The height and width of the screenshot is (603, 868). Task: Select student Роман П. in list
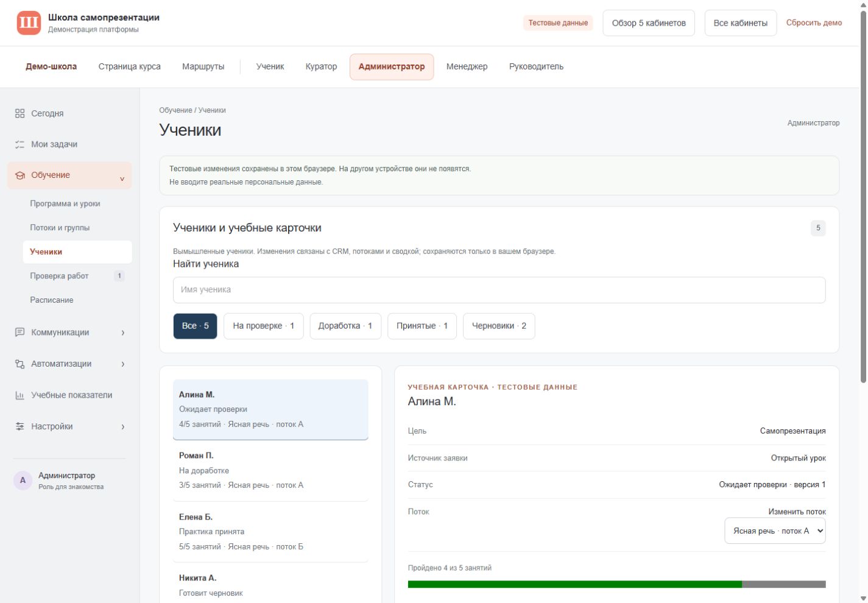270,471
